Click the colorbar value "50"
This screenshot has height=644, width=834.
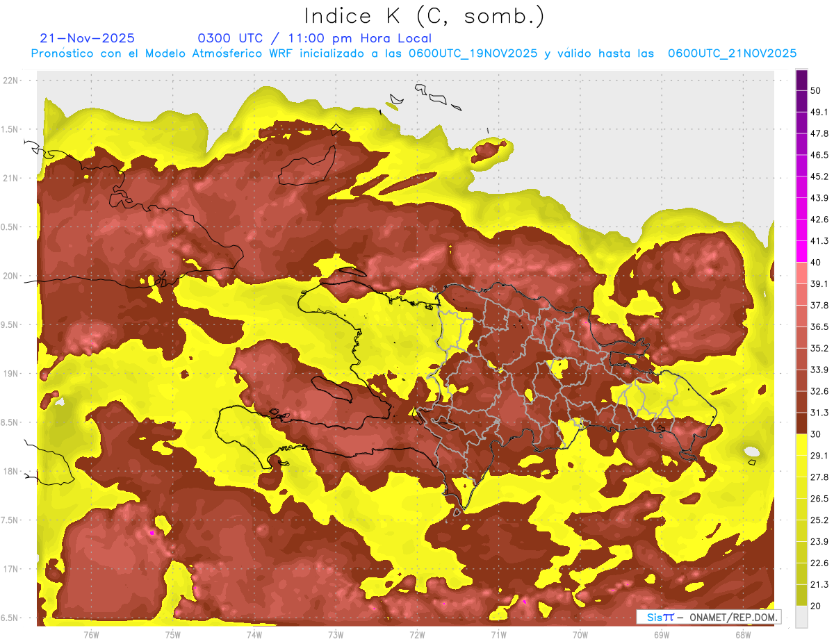pyautogui.click(x=816, y=90)
